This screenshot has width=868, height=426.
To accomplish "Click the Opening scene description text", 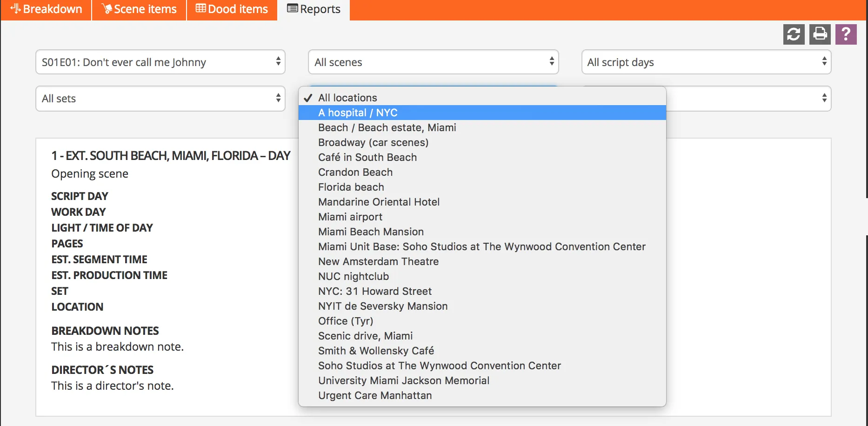I will click(x=90, y=174).
